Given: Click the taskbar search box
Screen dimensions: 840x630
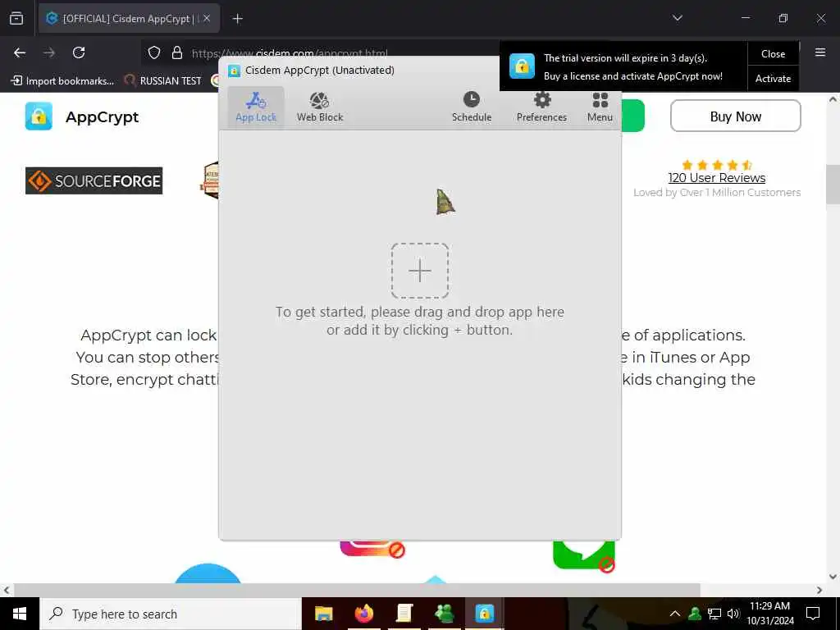Looking at the screenshot, I should point(171,614).
